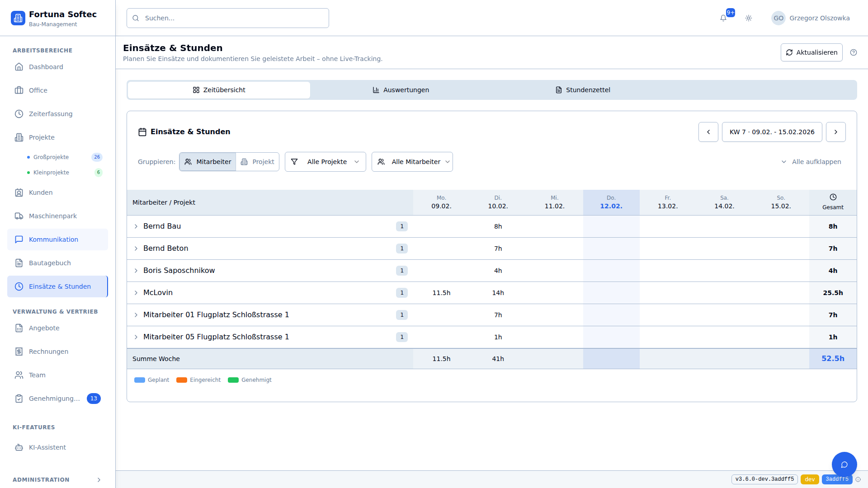Click the Suchen search field
Screen dimensions: 868x488
pyautogui.click(x=228, y=18)
